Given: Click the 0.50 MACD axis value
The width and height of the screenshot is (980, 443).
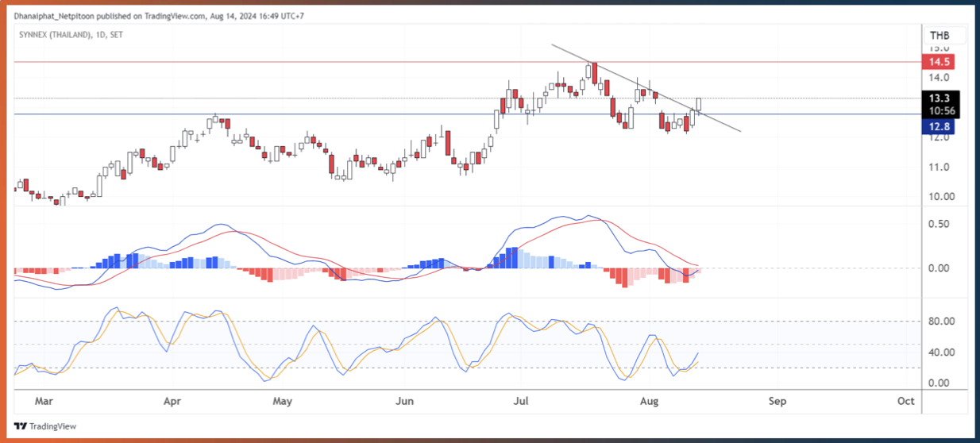Looking at the screenshot, I should point(940,224).
